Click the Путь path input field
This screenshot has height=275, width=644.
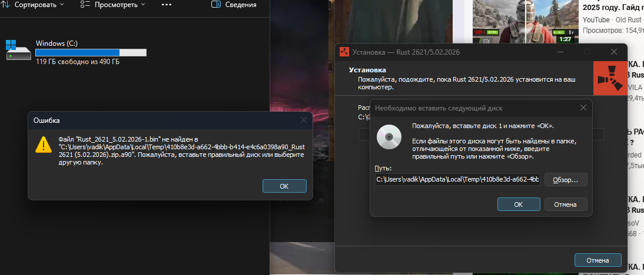(457, 179)
